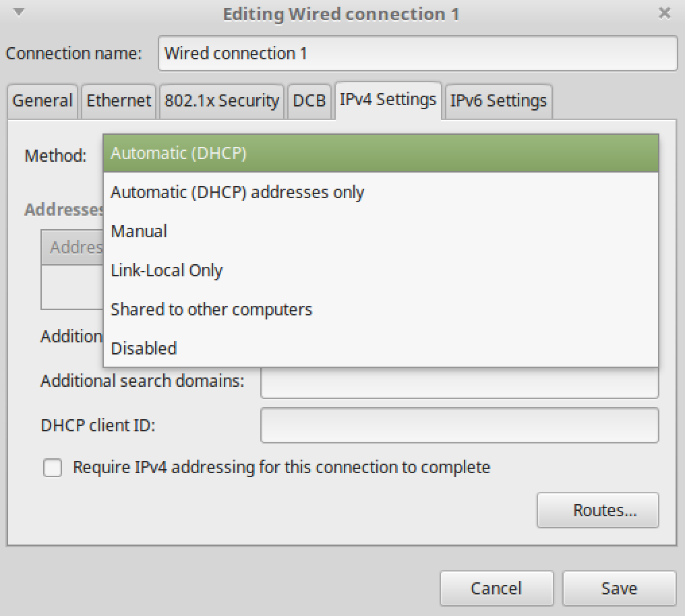Click the Connection name text field
Screen dimensions: 685x616
[x=418, y=53]
